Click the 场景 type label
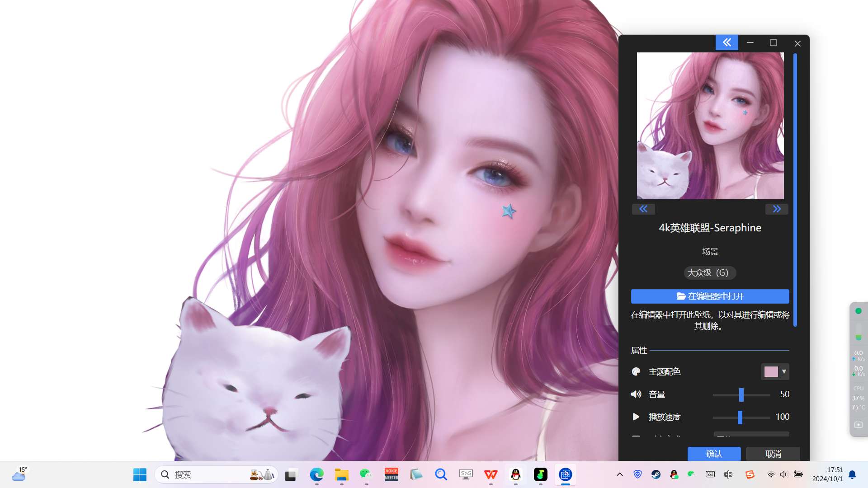The height and width of the screenshot is (488, 868). pos(710,251)
